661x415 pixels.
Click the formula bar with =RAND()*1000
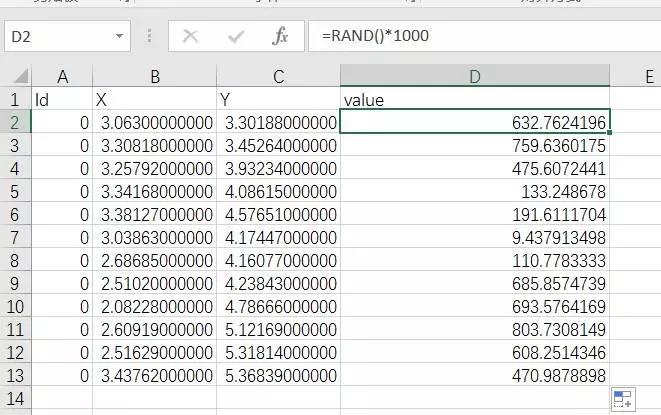click(485, 36)
